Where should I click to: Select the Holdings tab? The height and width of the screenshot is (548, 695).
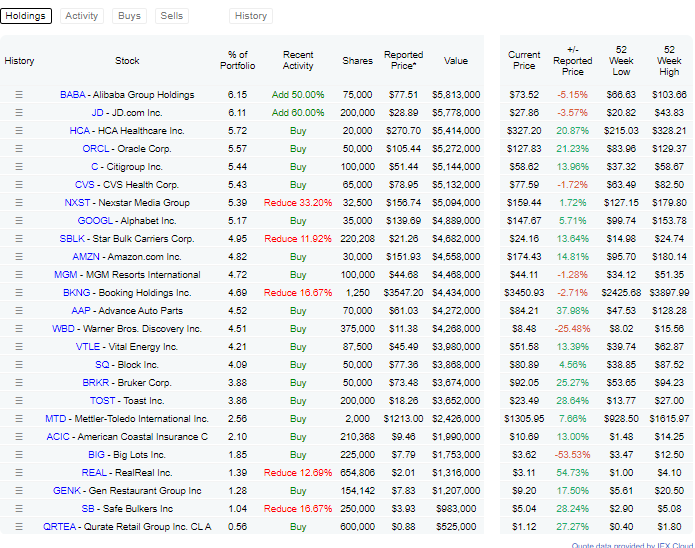tap(26, 16)
